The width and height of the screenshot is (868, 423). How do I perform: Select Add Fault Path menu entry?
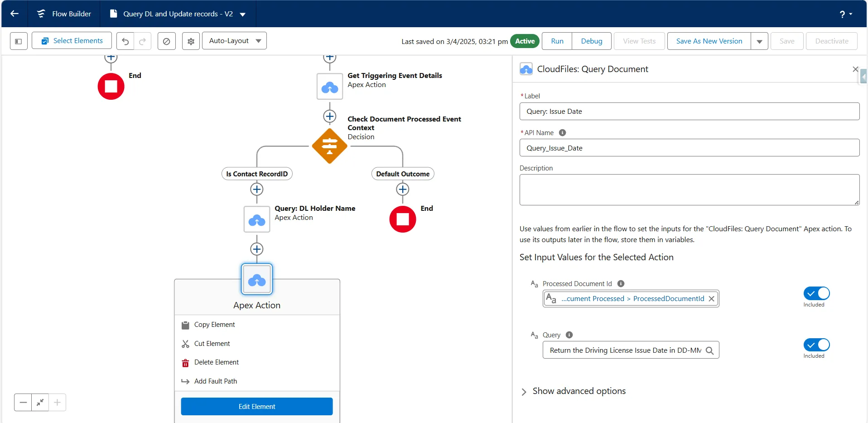tap(215, 381)
